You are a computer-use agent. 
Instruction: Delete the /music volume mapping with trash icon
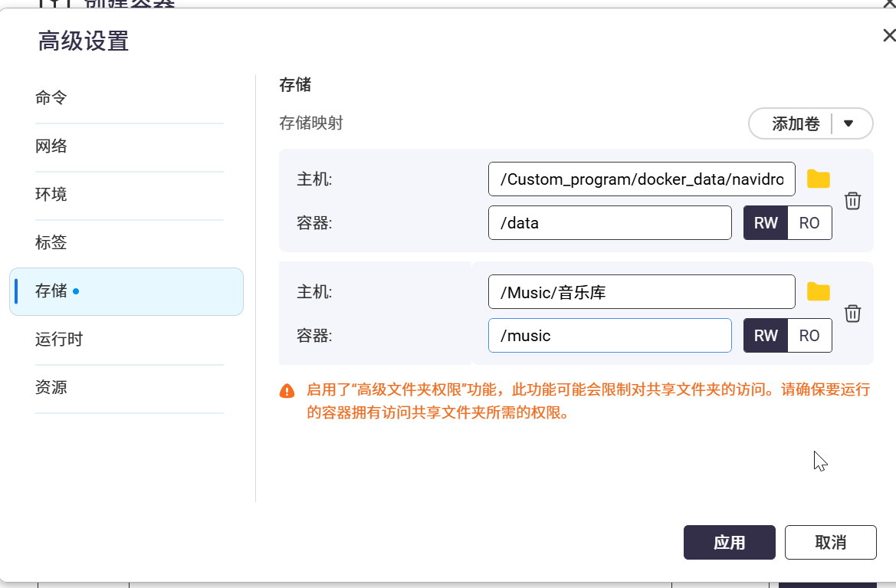(x=852, y=314)
